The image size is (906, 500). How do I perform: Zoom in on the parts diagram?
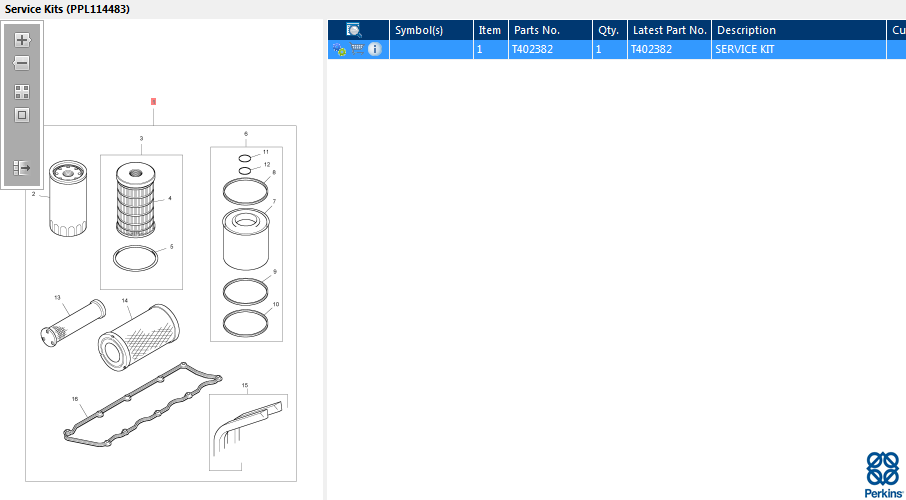(22, 40)
